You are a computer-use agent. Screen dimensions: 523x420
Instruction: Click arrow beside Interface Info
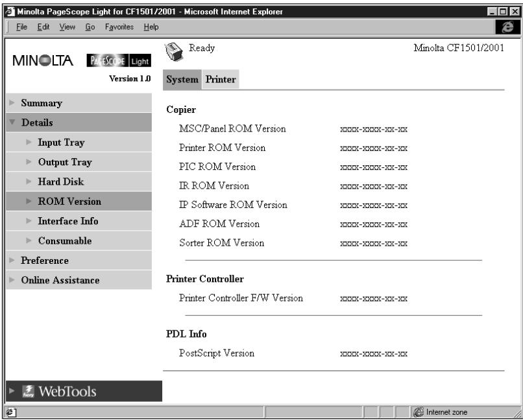pyautogui.click(x=29, y=221)
